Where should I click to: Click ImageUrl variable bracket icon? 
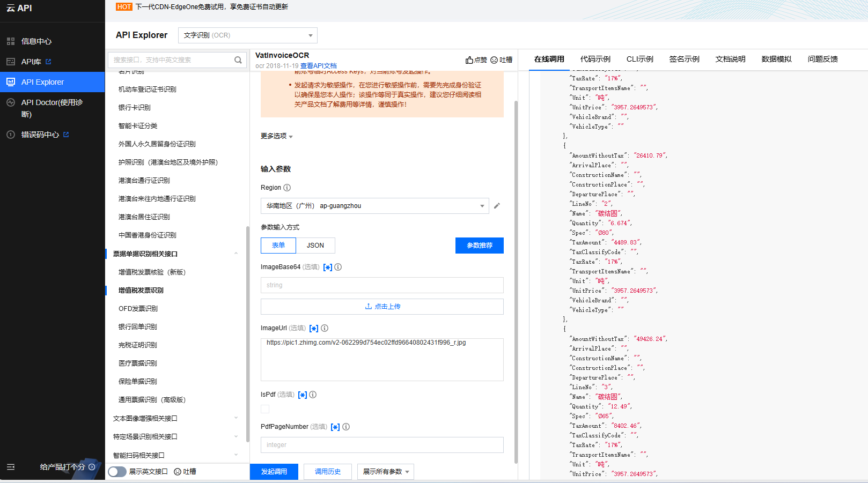coord(314,328)
